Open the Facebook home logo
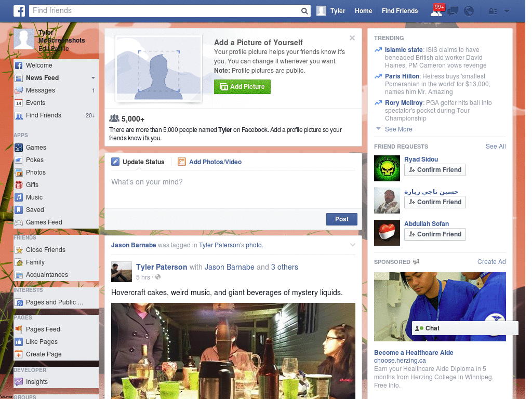 (x=19, y=10)
